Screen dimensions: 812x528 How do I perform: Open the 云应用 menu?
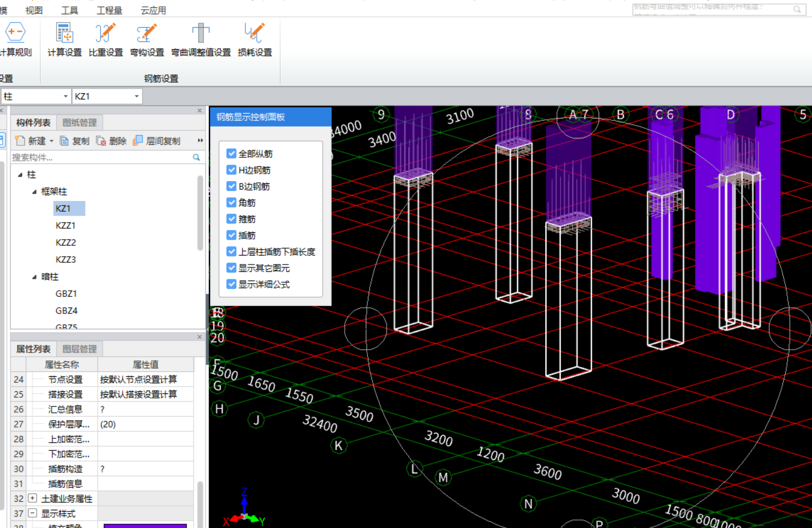tap(153, 10)
